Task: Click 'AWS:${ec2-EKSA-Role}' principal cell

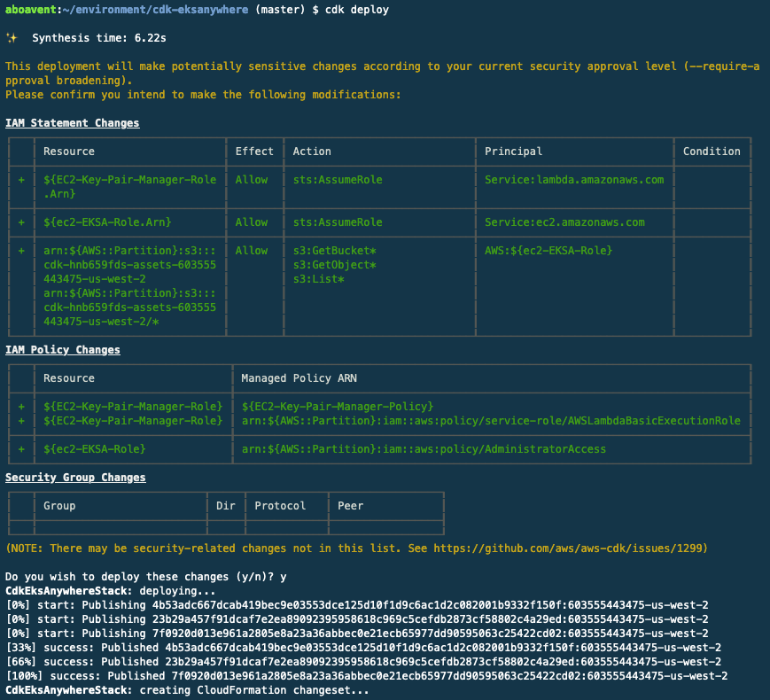Action: 548,251
